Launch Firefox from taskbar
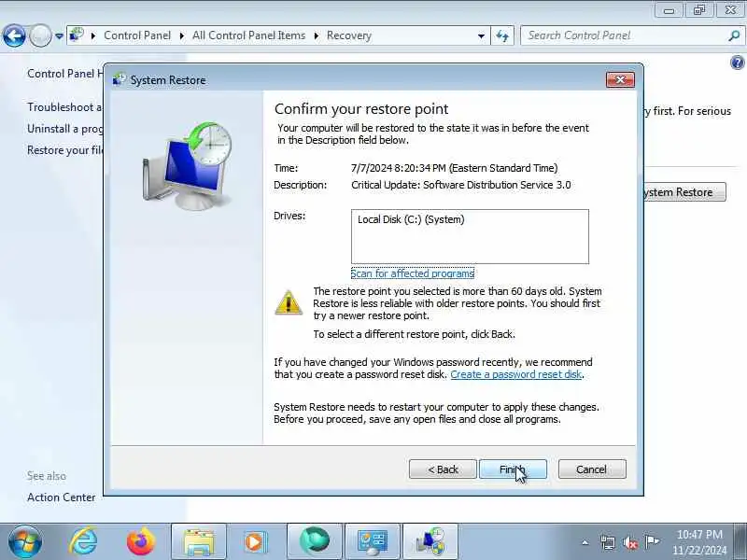 tap(141, 542)
